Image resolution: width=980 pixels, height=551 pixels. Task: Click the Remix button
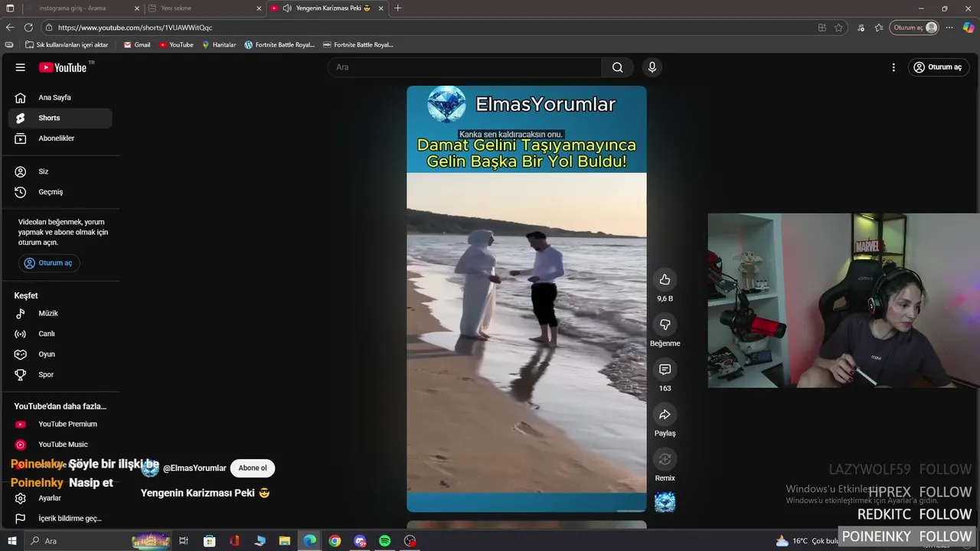(665, 459)
